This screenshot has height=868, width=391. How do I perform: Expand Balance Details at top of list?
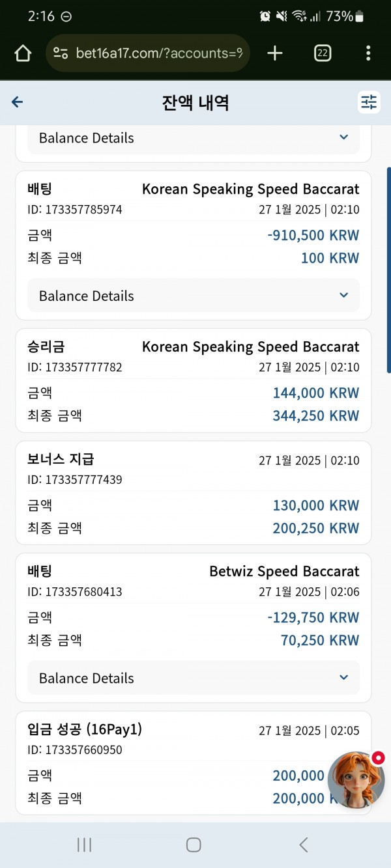tap(194, 138)
